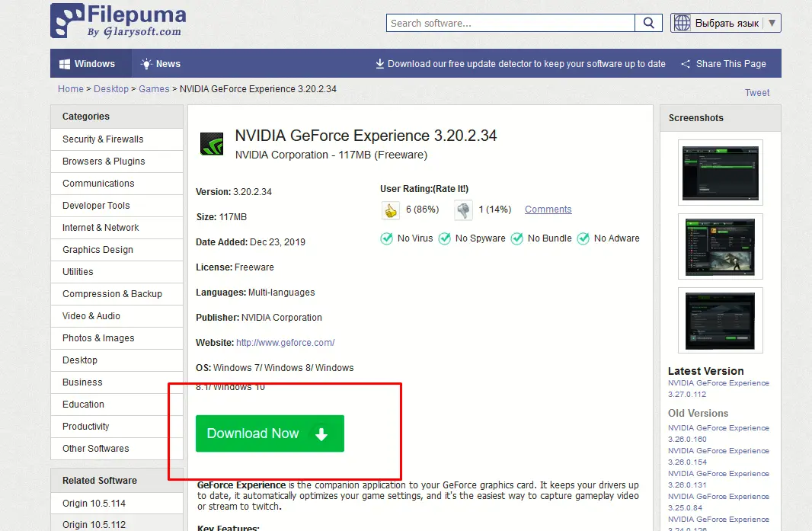The width and height of the screenshot is (812, 531).
Task: Select Browsers & Plugins category
Action: point(117,162)
